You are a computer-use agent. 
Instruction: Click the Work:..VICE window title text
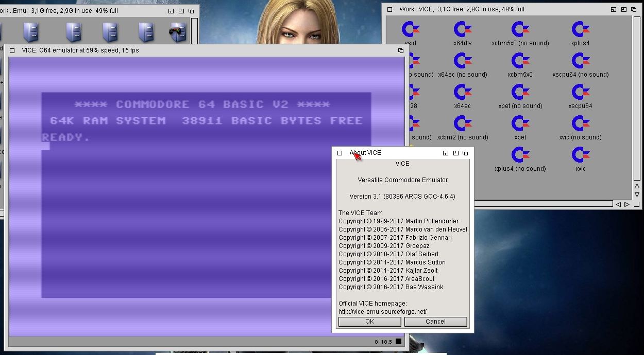[x=462, y=9]
